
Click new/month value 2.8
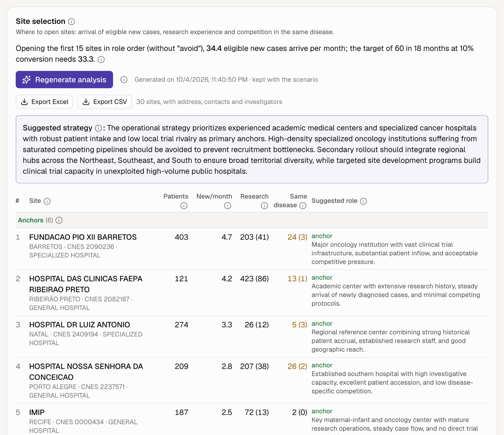point(227,366)
